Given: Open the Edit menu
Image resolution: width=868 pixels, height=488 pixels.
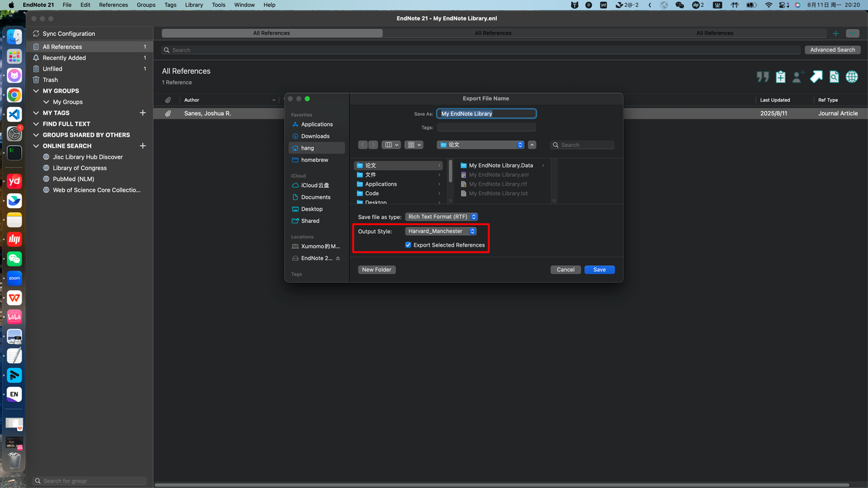Looking at the screenshot, I should (85, 5).
